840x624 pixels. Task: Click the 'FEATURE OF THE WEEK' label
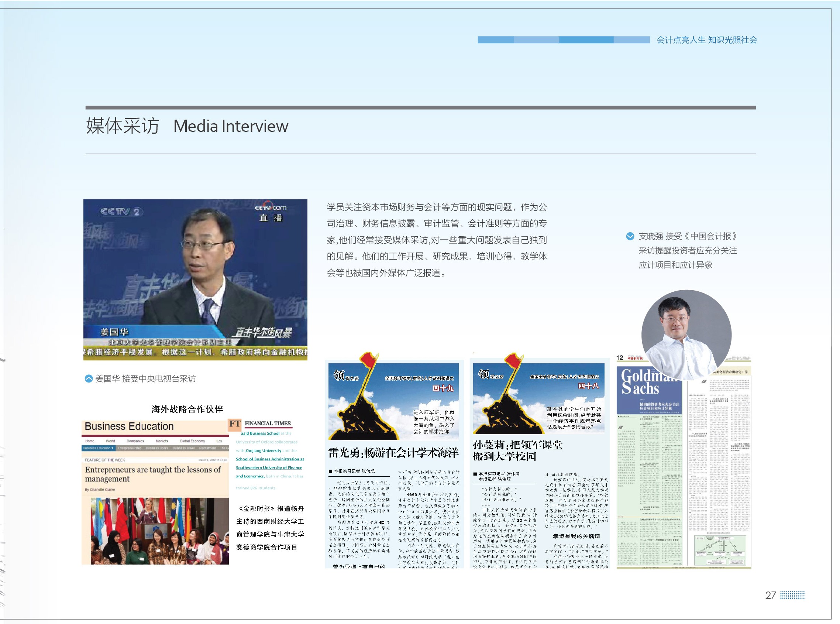(x=104, y=460)
